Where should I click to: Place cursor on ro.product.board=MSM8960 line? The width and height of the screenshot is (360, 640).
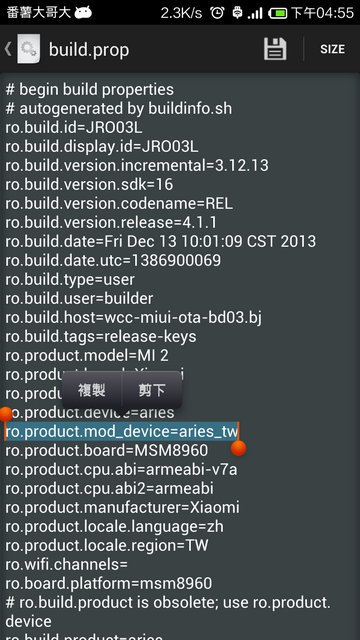click(x=107, y=451)
